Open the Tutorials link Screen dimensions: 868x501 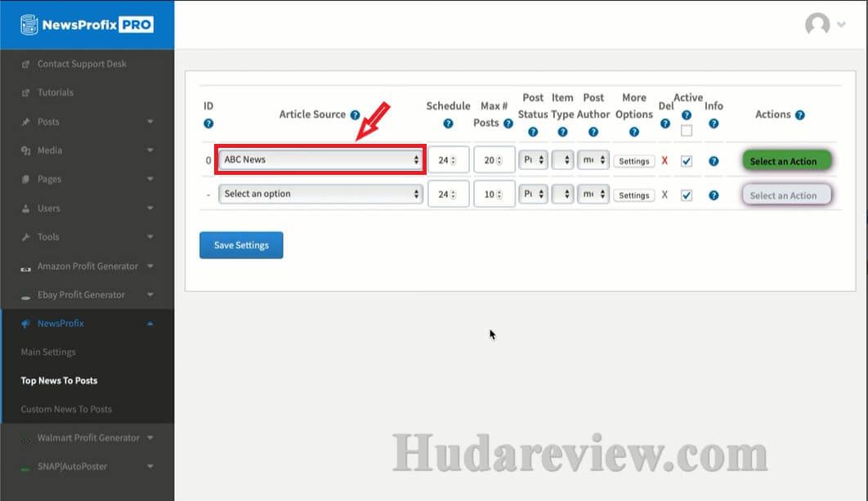point(56,92)
